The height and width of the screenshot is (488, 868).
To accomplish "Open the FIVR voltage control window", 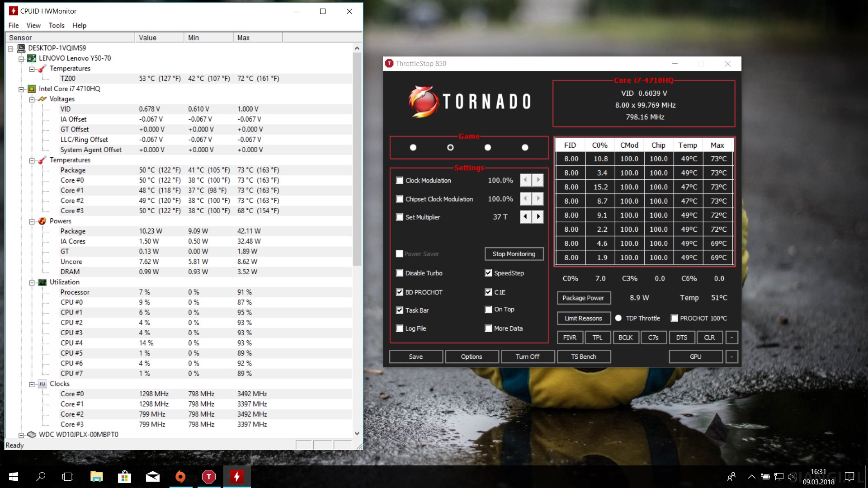I will click(570, 338).
